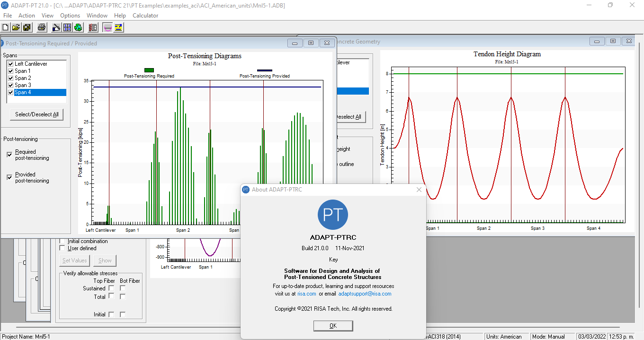Screen dimensions: 644x340
Task: Uncheck the Left Cantilever span checkbox
Action: (11, 64)
